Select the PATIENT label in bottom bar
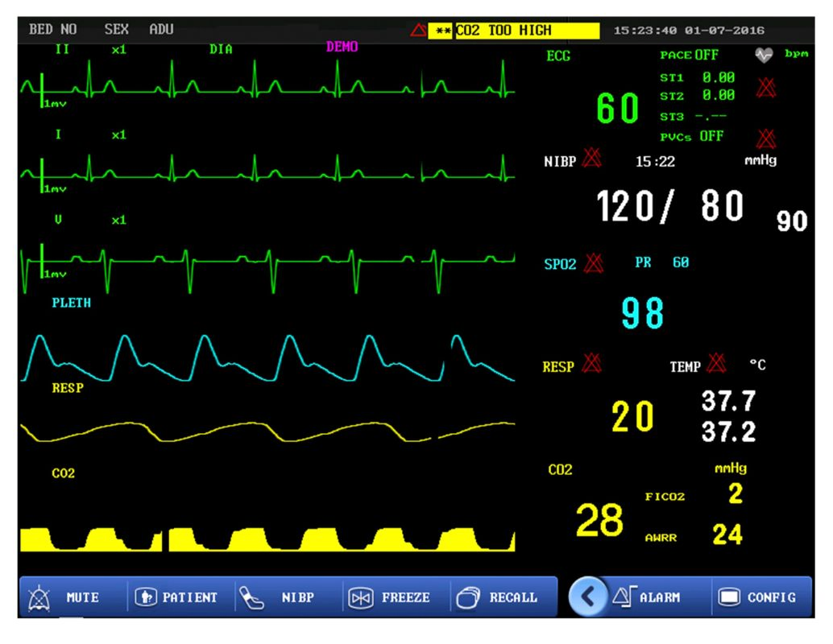This screenshot has width=833, height=644. (189, 598)
